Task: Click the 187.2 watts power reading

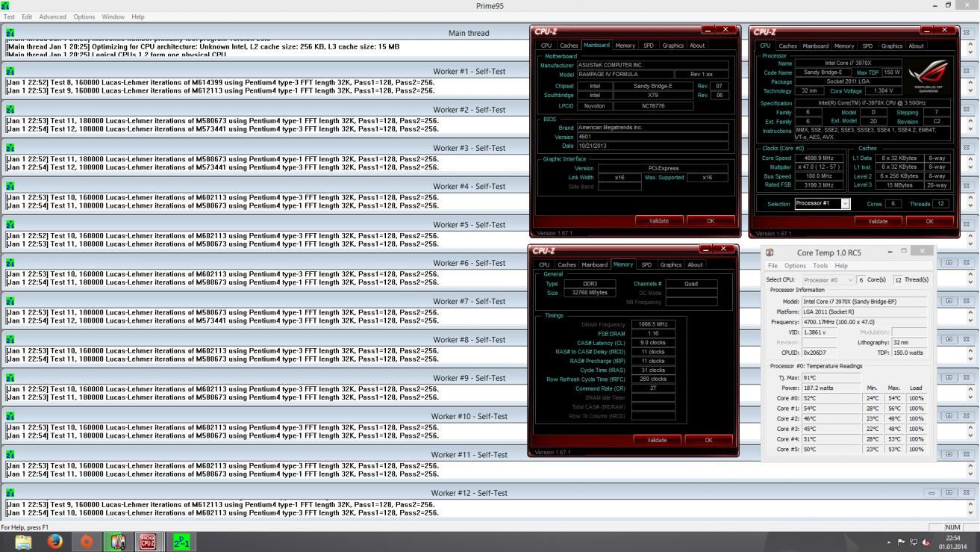Action: pyautogui.click(x=832, y=388)
